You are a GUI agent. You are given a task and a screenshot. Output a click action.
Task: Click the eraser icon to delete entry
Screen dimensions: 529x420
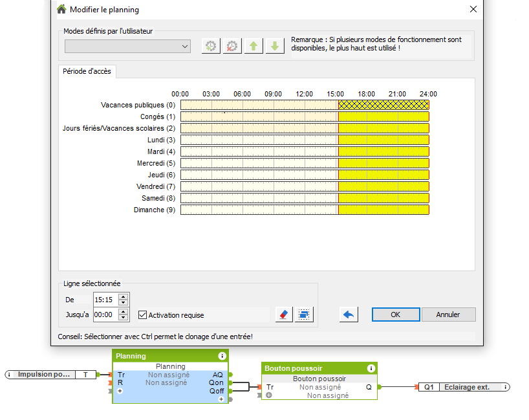[284, 315]
